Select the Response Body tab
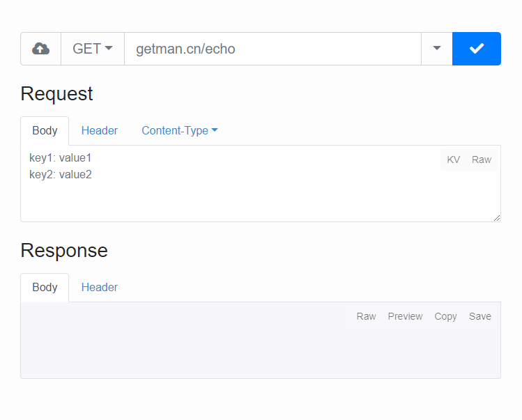The image size is (522, 420). click(x=45, y=287)
